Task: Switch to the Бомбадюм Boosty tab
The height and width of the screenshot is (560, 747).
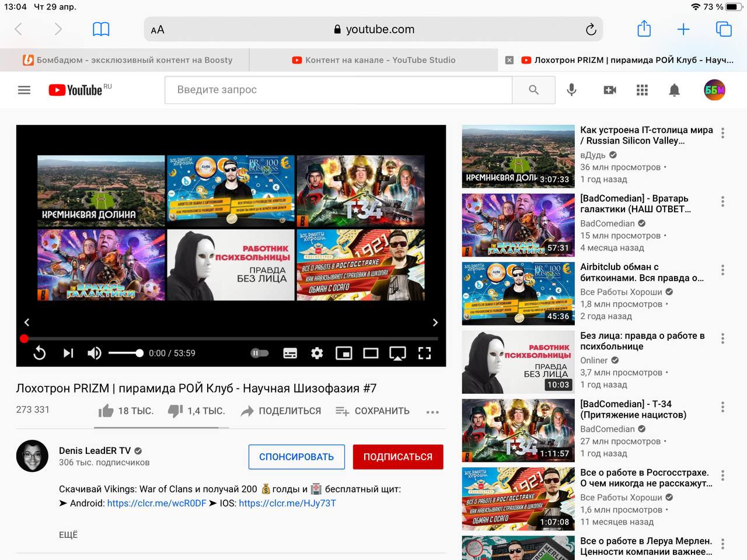Action: [x=124, y=60]
